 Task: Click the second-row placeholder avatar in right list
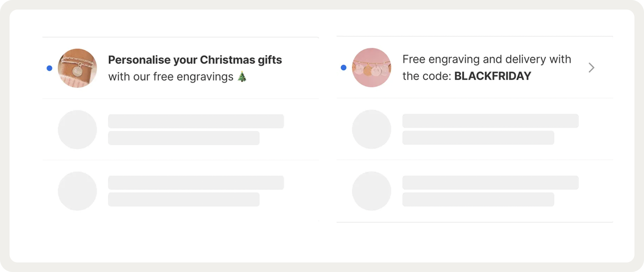click(371, 129)
